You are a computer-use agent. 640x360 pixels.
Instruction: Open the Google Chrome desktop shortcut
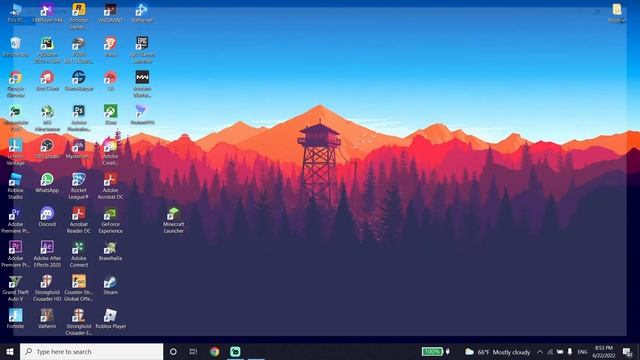coord(16,84)
